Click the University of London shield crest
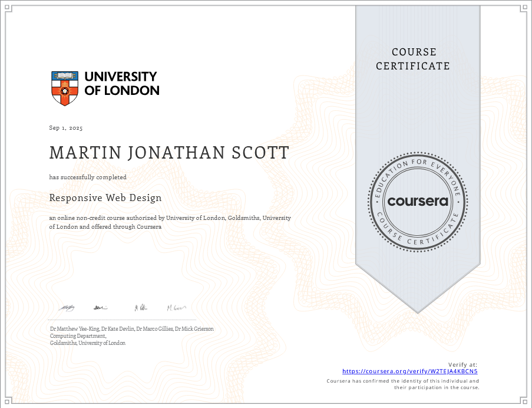This screenshot has height=408, width=532. (x=64, y=88)
